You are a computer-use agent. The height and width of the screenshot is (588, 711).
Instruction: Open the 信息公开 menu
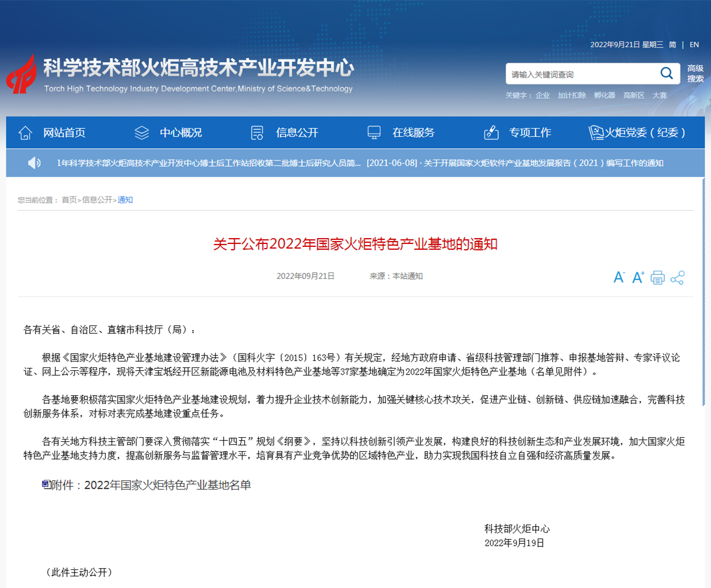(x=297, y=133)
